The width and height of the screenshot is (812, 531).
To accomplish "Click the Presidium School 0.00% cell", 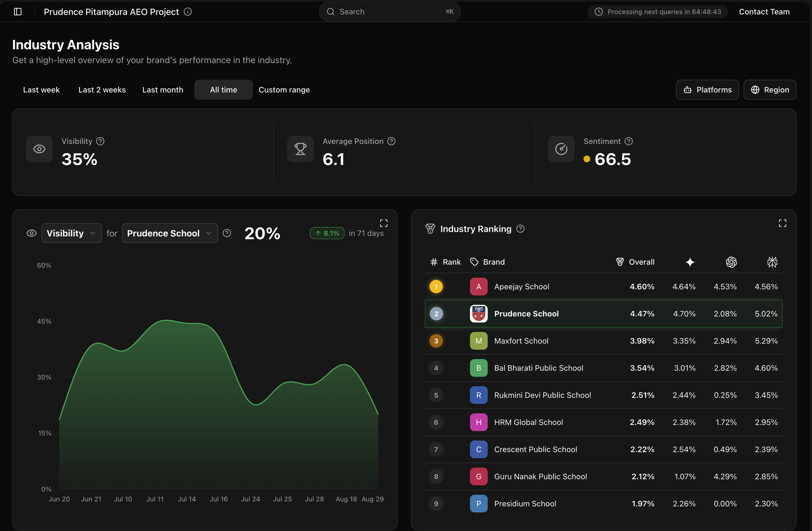I will coord(725,504).
